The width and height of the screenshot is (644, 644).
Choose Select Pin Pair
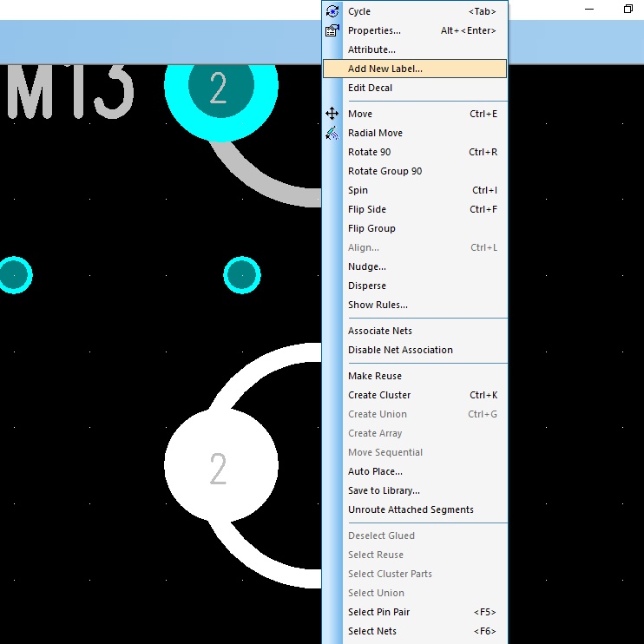tap(415, 612)
